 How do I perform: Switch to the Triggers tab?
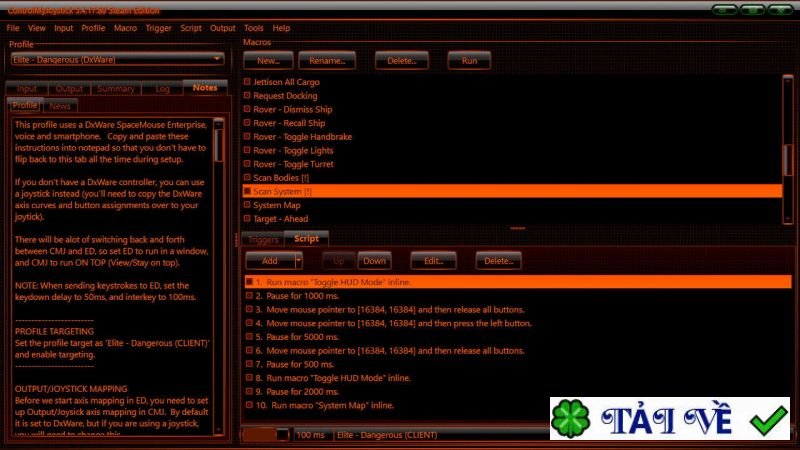pyautogui.click(x=263, y=239)
